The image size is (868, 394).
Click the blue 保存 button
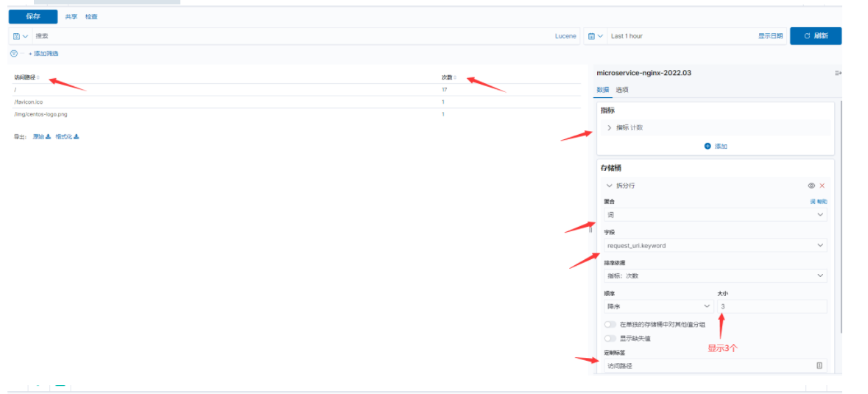pos(33,17)
